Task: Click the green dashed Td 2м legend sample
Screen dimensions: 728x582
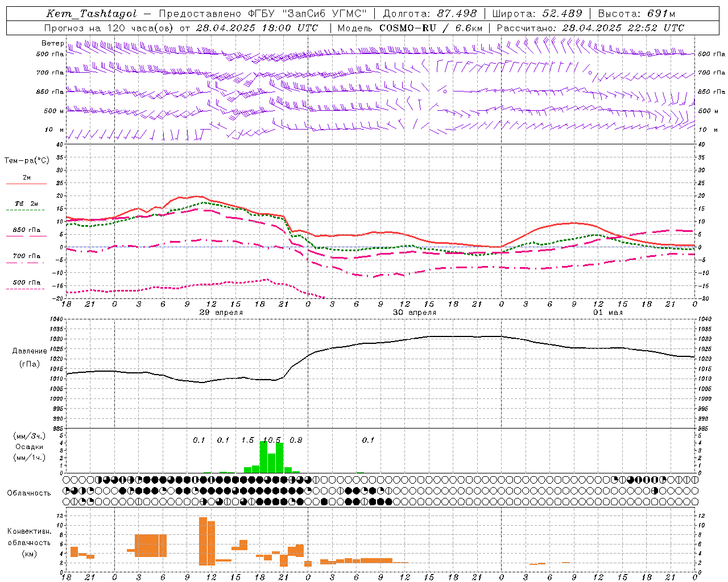Action: (x=25, y=210)
